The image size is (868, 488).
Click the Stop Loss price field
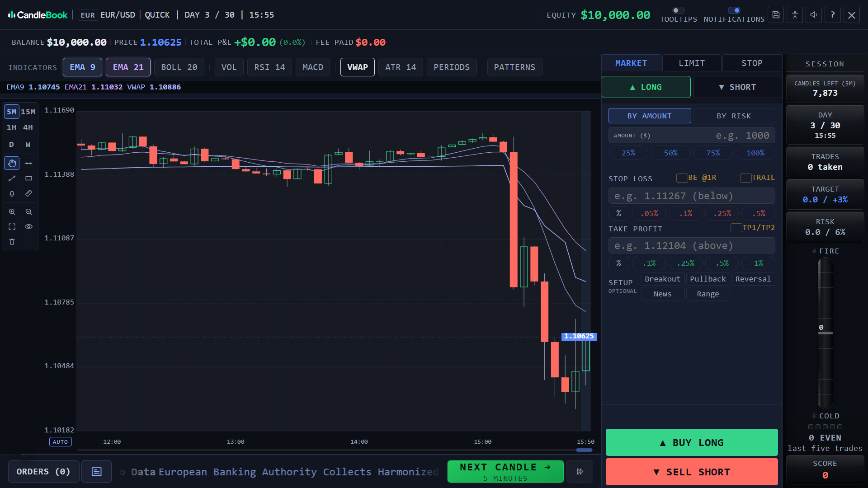692,196
